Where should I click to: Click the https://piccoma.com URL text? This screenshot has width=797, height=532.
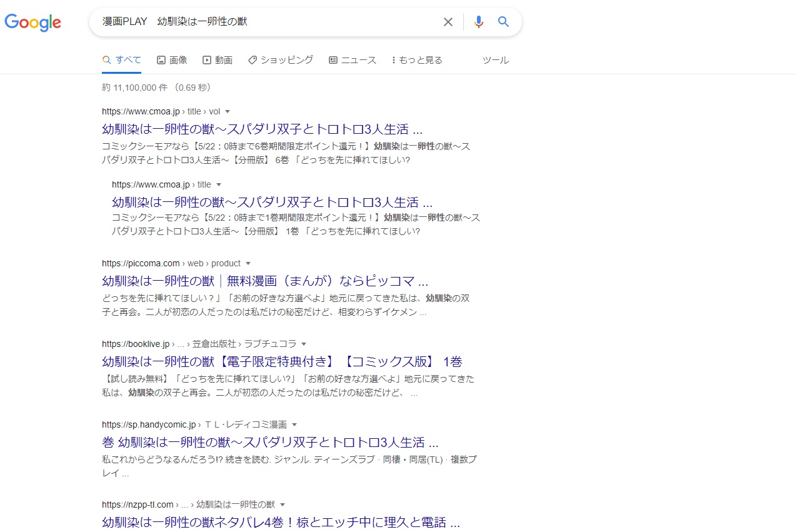point(141,263)
